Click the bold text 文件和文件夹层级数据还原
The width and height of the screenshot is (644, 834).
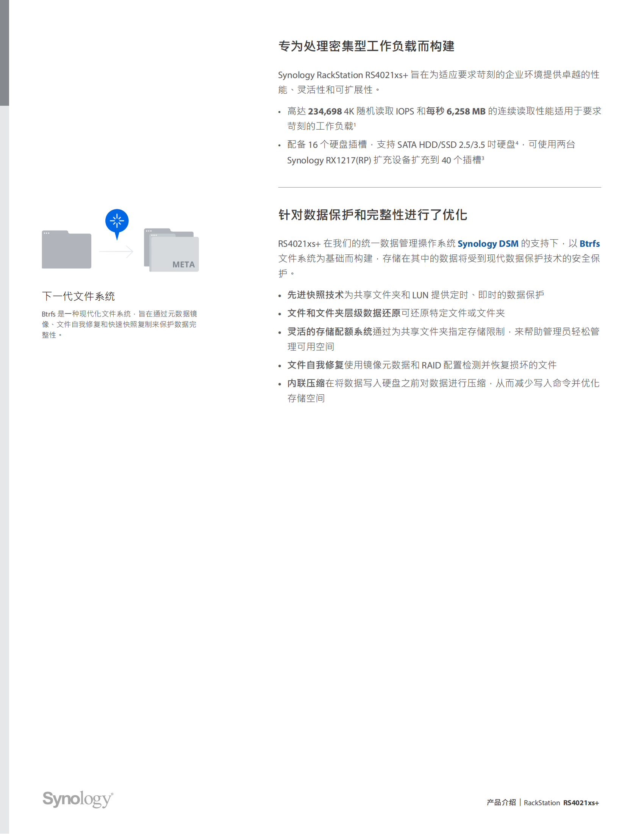click(x=344, y=313)
